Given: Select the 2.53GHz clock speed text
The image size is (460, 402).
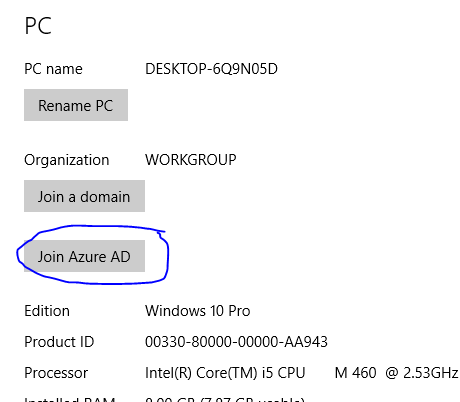Looking at the screenshot, I should click(x=431, y=373).
